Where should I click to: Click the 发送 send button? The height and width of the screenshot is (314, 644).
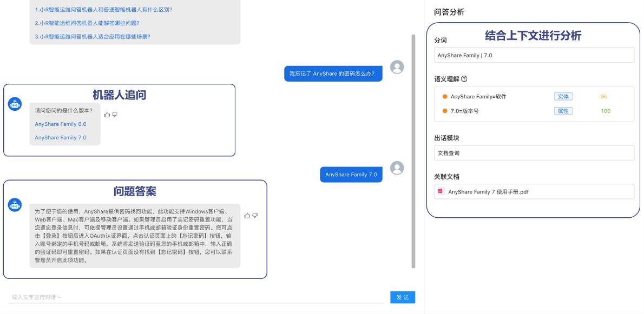pos(403,297)
